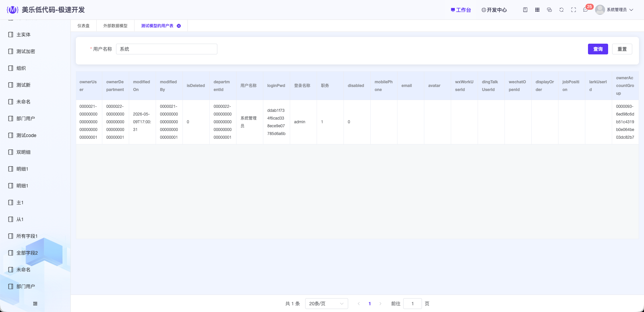The height and width of the screenshot is (312, 644).
Task: Collapse sidebar using bottom menu fold icon
Action: pos(35,304)
